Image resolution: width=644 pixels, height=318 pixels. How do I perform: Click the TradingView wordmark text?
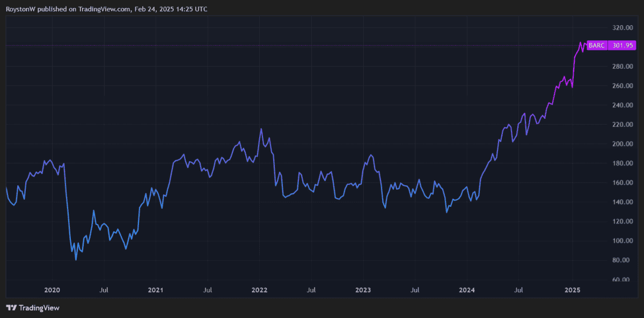point(39,308)
